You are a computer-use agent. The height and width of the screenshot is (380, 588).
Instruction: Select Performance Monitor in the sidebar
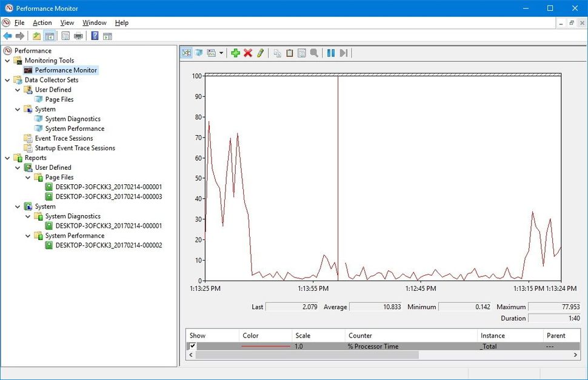[x=62, y=70]
